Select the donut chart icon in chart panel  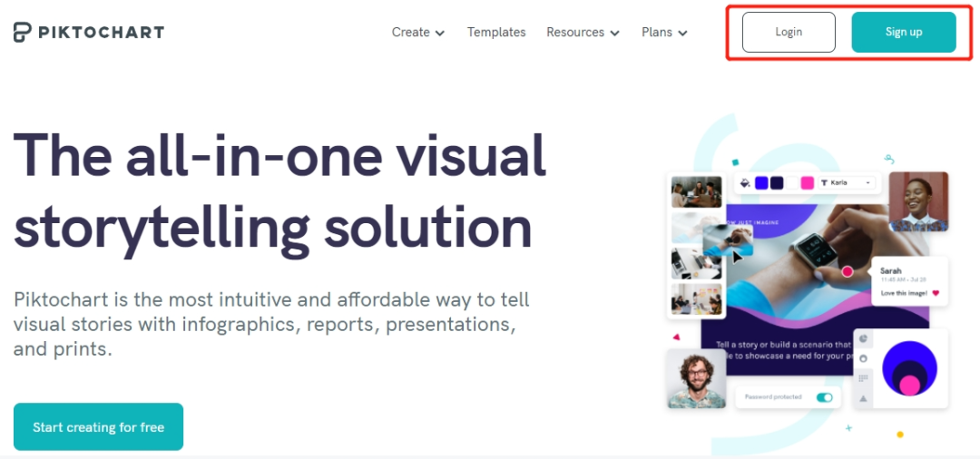863,358
